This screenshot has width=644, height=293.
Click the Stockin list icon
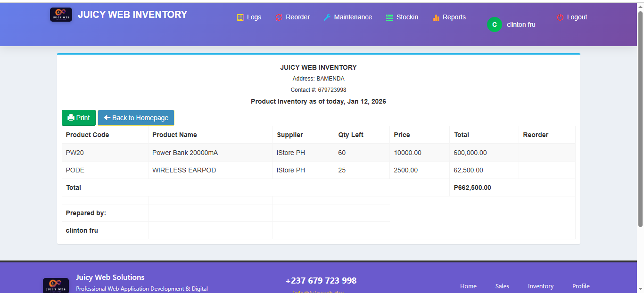point(388,17)
